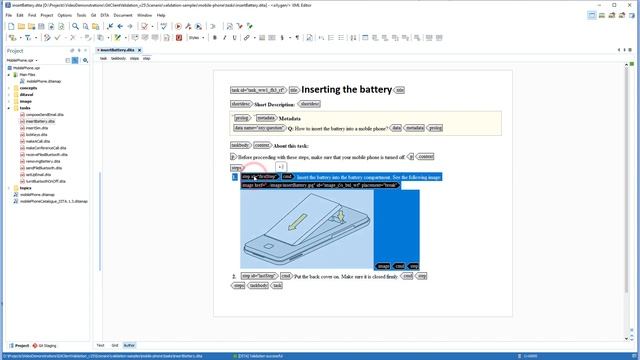Screen dimensions: 640x360
Task: Select removingBattery.dita in project tree
Action: click(x=43, y=161)
